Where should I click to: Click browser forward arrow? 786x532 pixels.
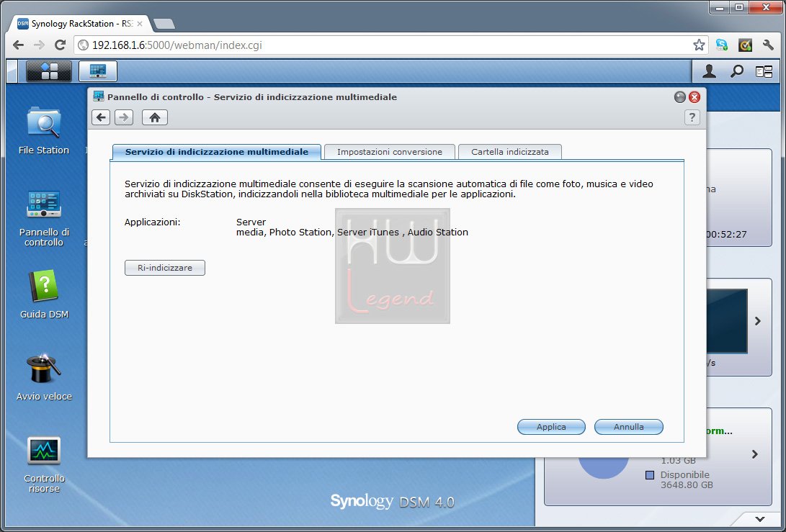(39, 45)
